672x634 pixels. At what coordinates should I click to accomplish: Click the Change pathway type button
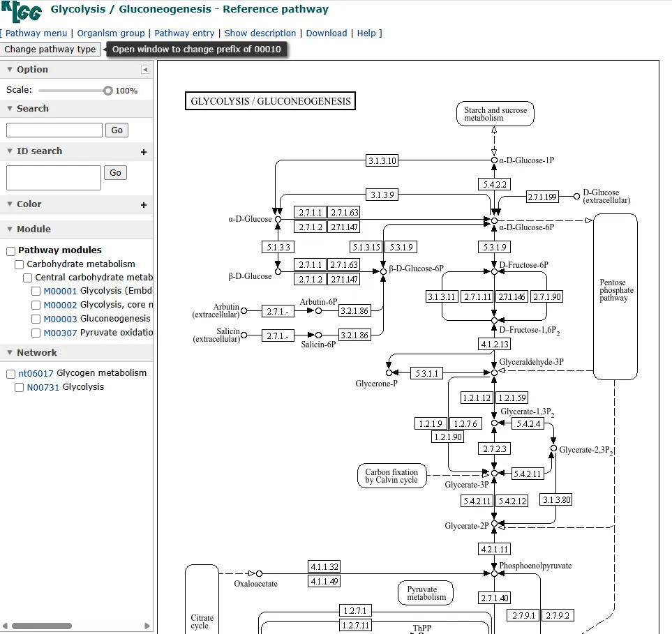coord(50,50)
